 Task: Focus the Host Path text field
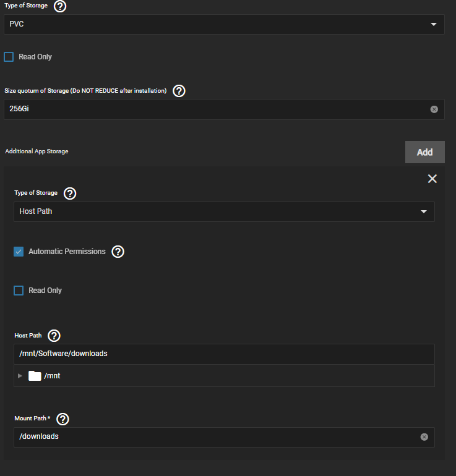[224, 354]
